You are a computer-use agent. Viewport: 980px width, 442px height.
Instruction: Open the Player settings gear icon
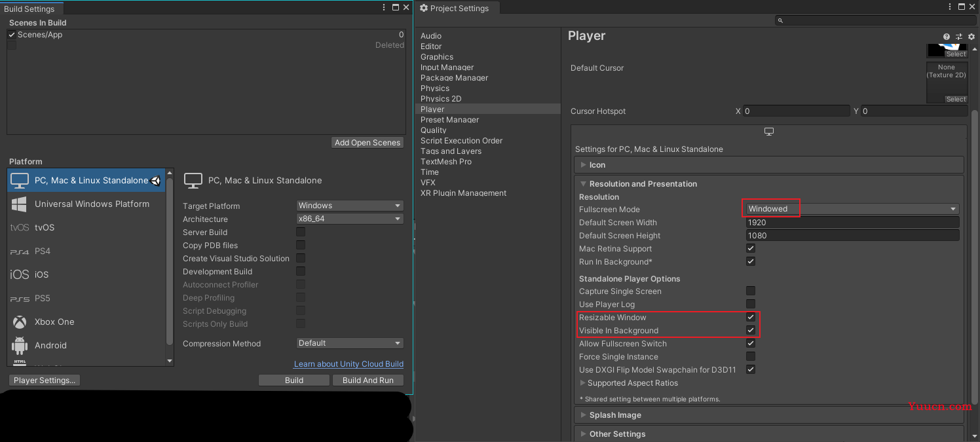971,37
